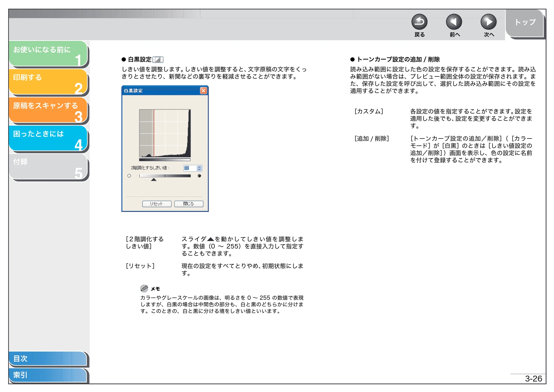Open chapter 4 困ったときには
554x392 pixels.
48,138
